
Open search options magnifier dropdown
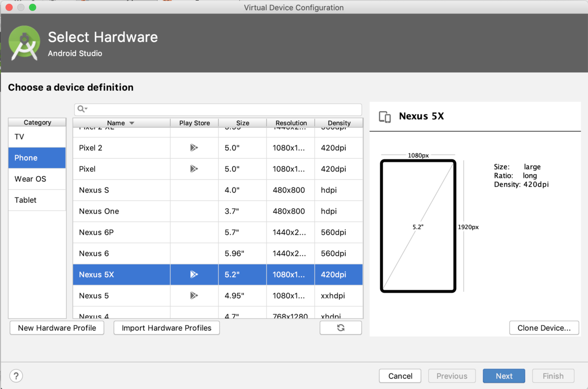[x=83, y=109]
